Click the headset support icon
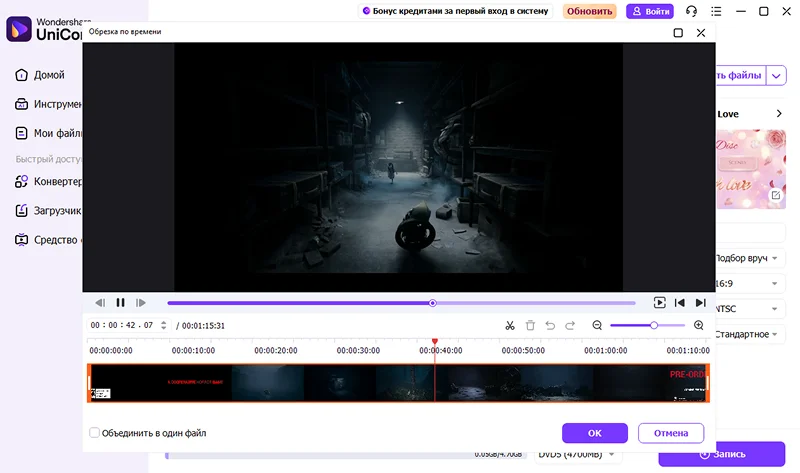Screen dimensions: 800x473 click(x=691, y=11)
